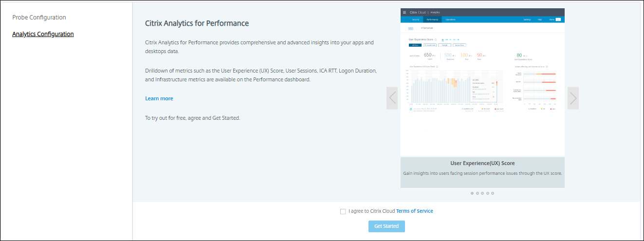Click the User Experience(UX) Score caption
Image resolution: width=644 pixels, height=241 pixels.
(x=482, y=163)
